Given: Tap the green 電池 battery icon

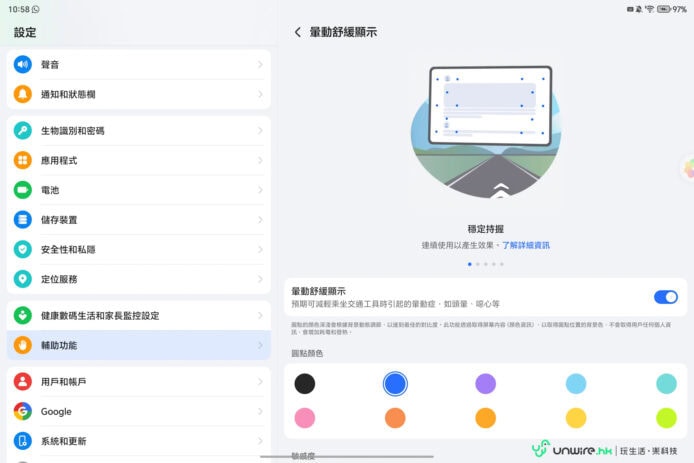Looking at the screenshot, I should click(x=23, y=190).
